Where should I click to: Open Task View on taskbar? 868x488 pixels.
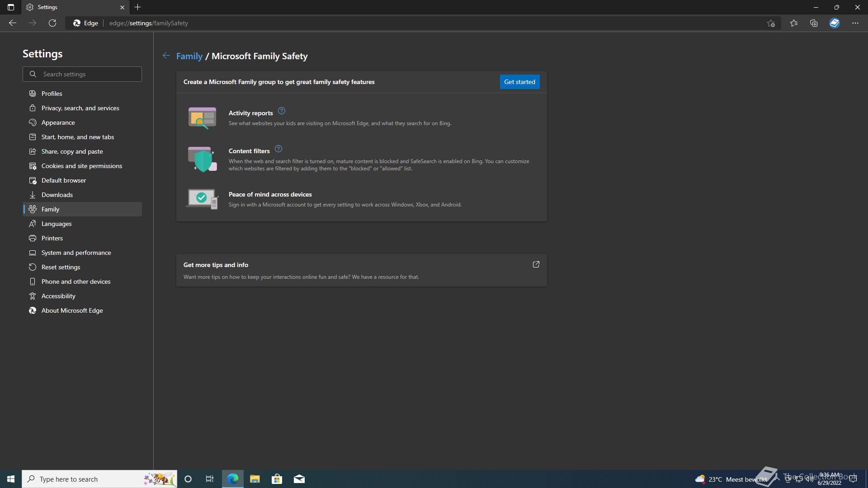point(210,479)
